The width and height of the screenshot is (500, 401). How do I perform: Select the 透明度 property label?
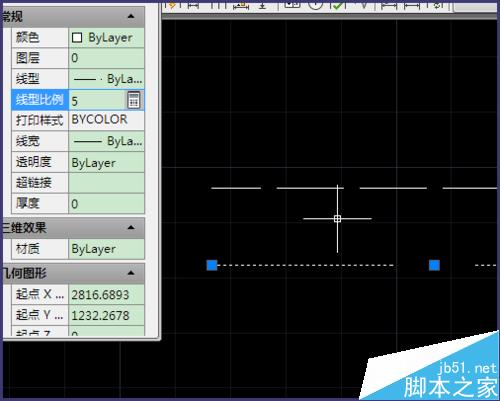click(40, 162)
